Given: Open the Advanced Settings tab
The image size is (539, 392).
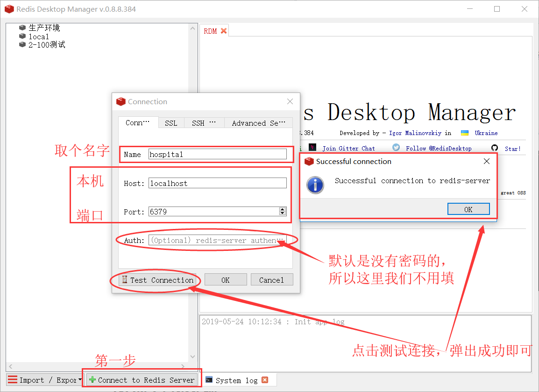Looking at the screenshot, I should (x=258, y=123).
